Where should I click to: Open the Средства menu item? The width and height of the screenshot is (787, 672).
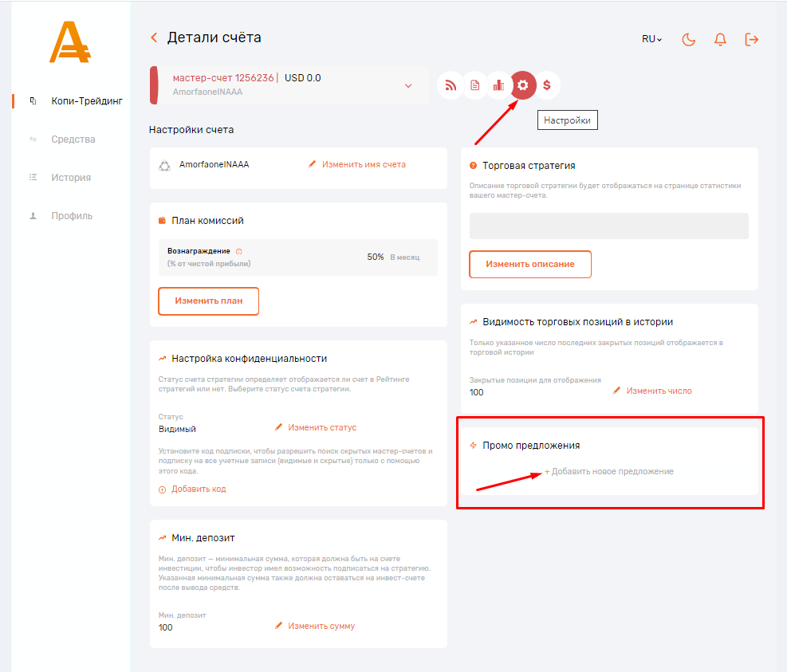click(x=73, y=140)
